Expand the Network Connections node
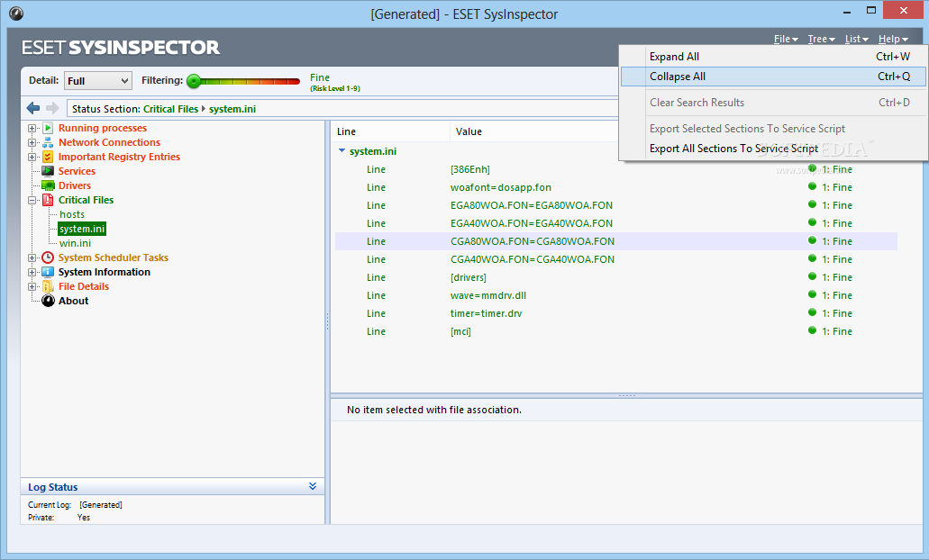929x560 pixels. tap(32, 142)
